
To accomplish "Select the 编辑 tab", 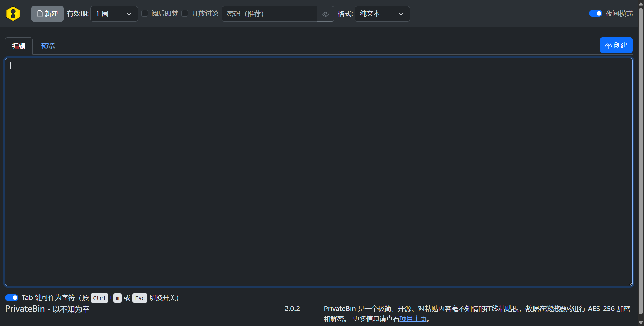I will pyautogui.click(x=19, y=46).
